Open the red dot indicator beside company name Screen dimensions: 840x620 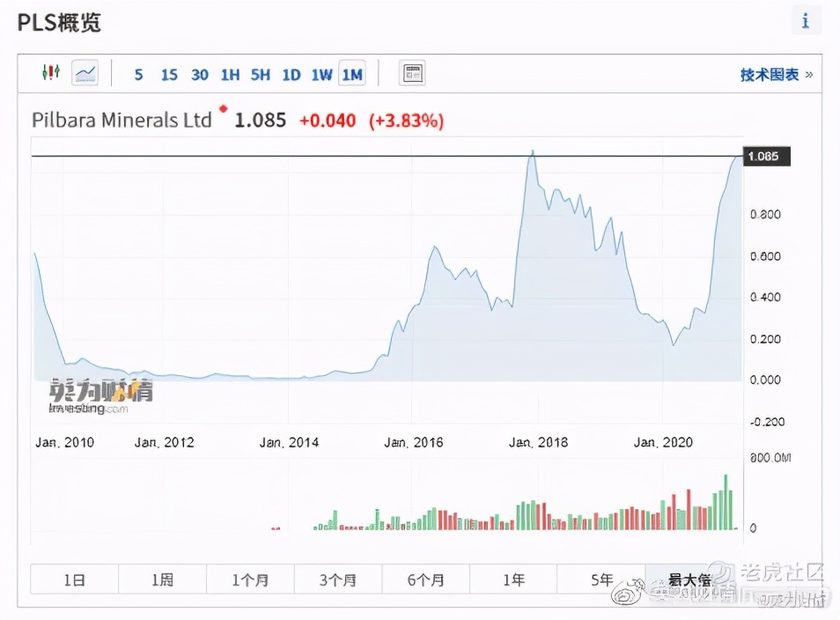point(223,110)
